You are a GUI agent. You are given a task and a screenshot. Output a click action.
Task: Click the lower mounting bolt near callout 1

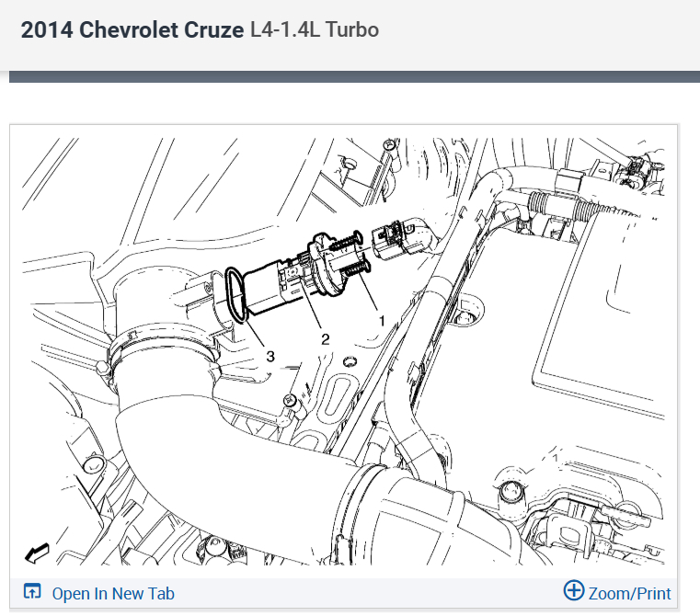click(x=356, y=268)
